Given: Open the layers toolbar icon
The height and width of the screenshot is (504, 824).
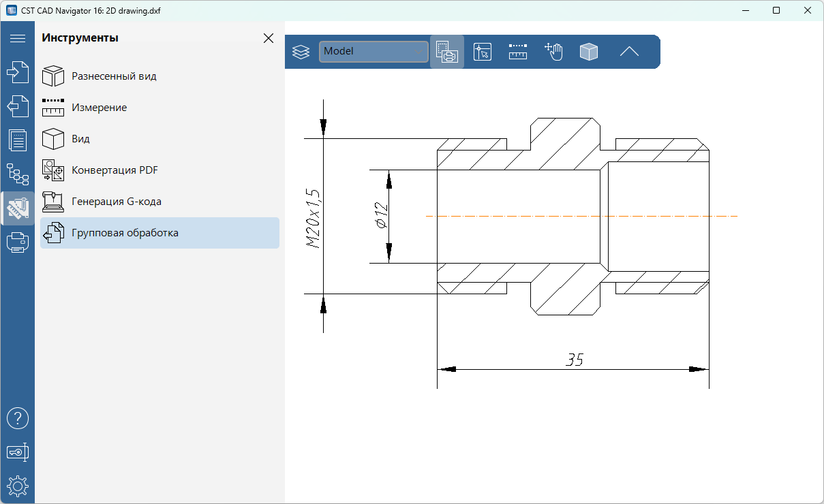Looking at the screenshot, I should click(301, 52).
